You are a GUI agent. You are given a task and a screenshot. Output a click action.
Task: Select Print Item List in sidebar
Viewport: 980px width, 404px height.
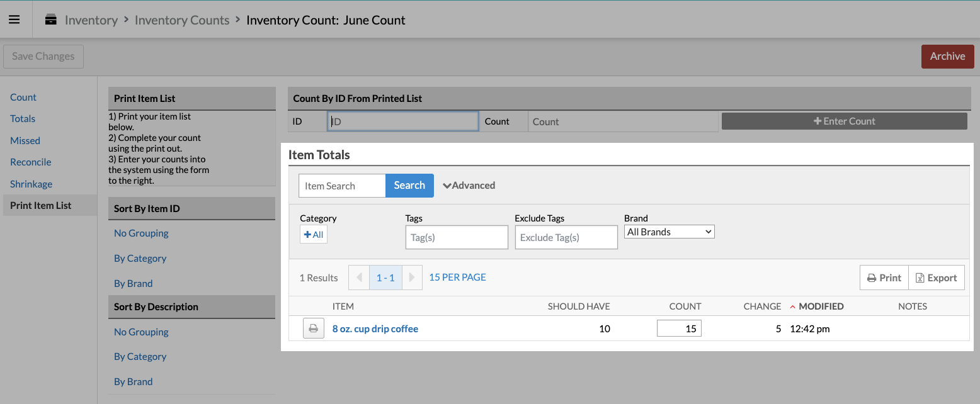click(50, 205)
